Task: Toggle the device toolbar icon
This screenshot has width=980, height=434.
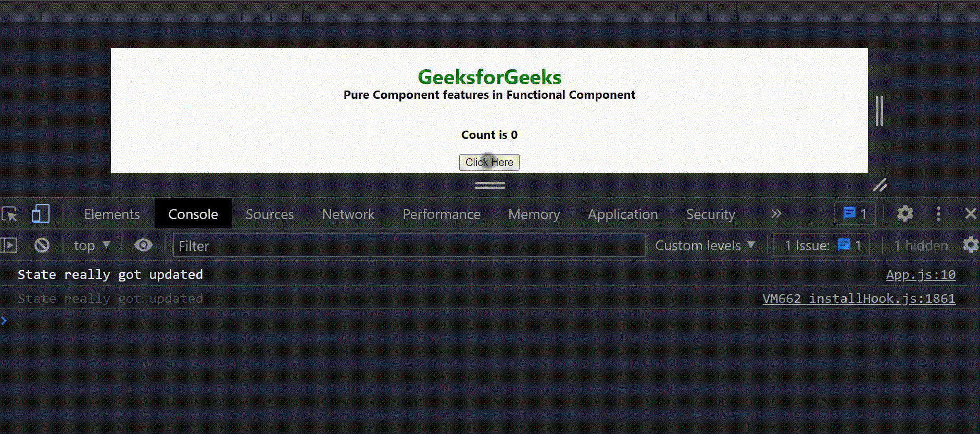Action: (x=41, y=214)
